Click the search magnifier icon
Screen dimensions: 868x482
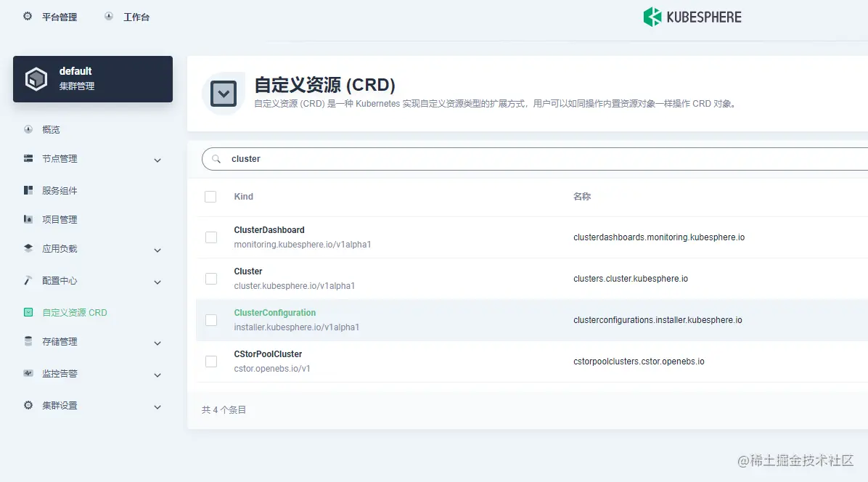[216, 159]
